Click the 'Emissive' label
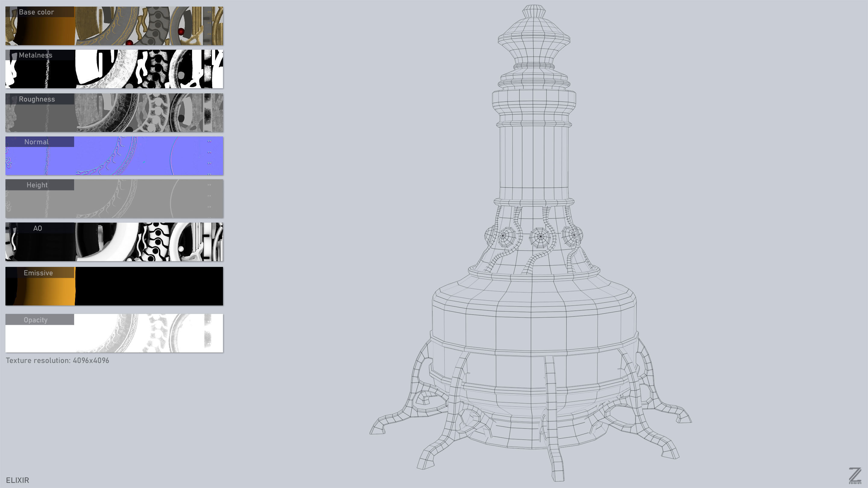Viewport: 868px width, 488px height. click(x=38, y=273)
